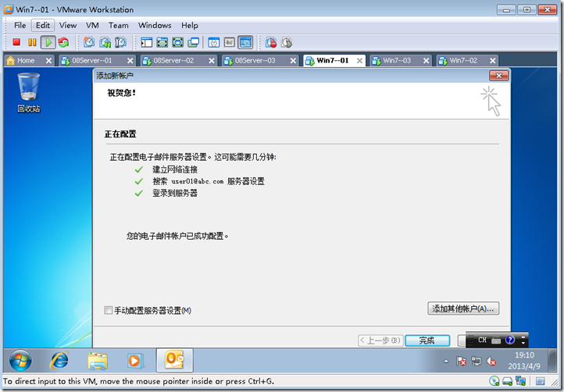Switch to the Win7--02 tab
Screen dimensions: 564x392
(463, 60)
